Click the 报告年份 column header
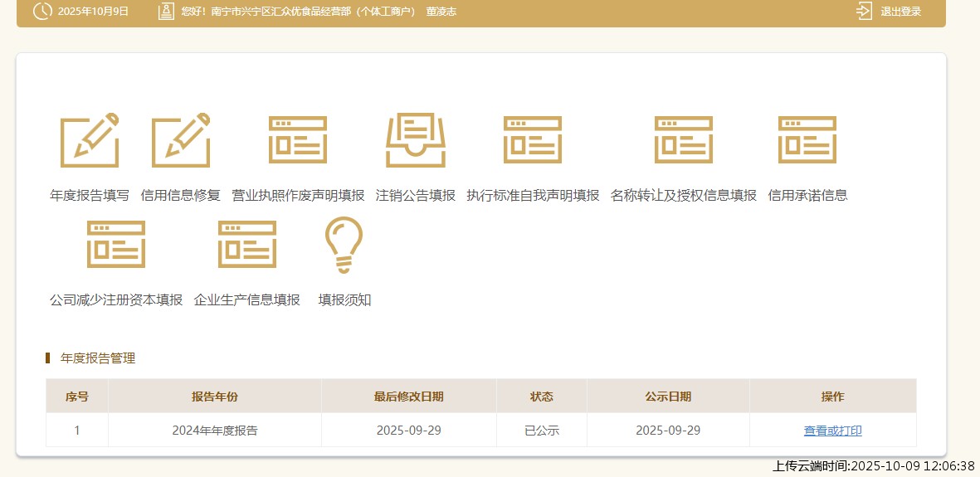Viewport: 980px width, 477px height. [x=215, y=397]
